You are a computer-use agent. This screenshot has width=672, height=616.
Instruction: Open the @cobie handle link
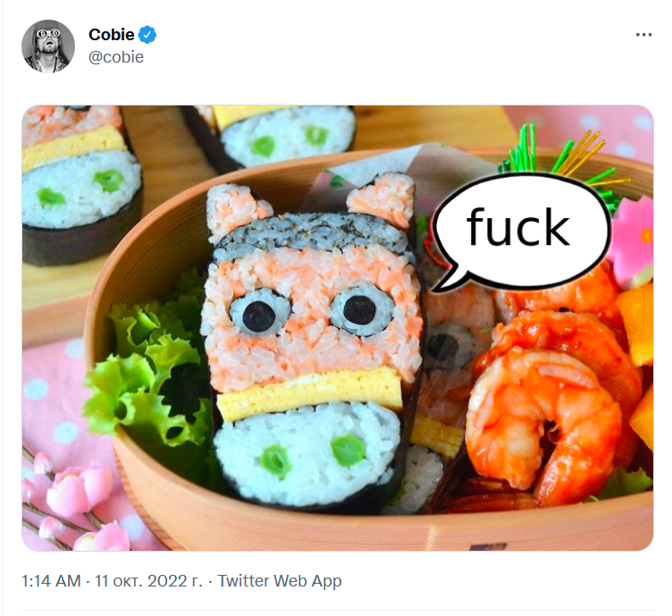[x=116, y=57]
